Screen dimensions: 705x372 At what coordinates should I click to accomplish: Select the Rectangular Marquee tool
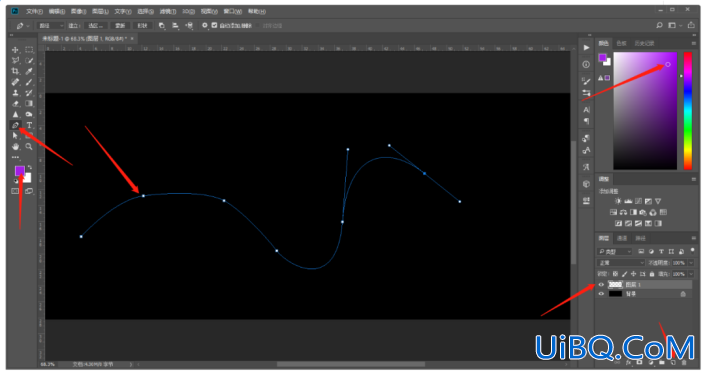(x=29, y=50)
